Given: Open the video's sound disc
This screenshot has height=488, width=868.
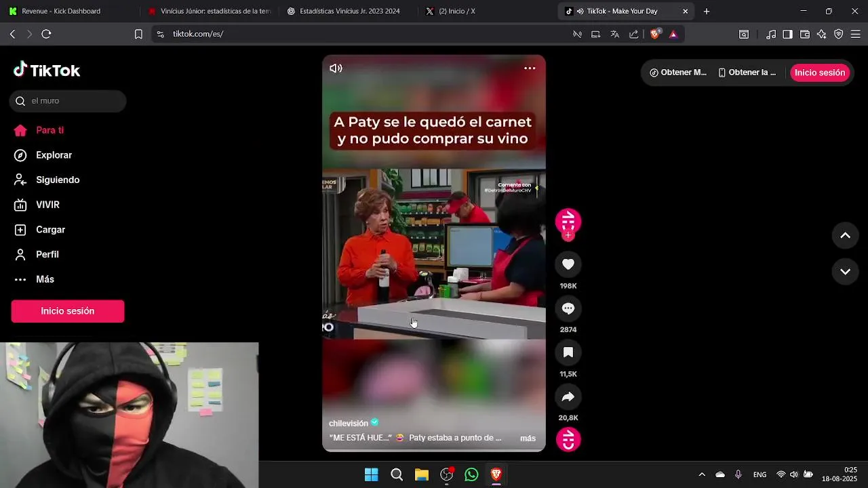Looking at the screenshot, I should pyautogui.click(x=568, y=439).
